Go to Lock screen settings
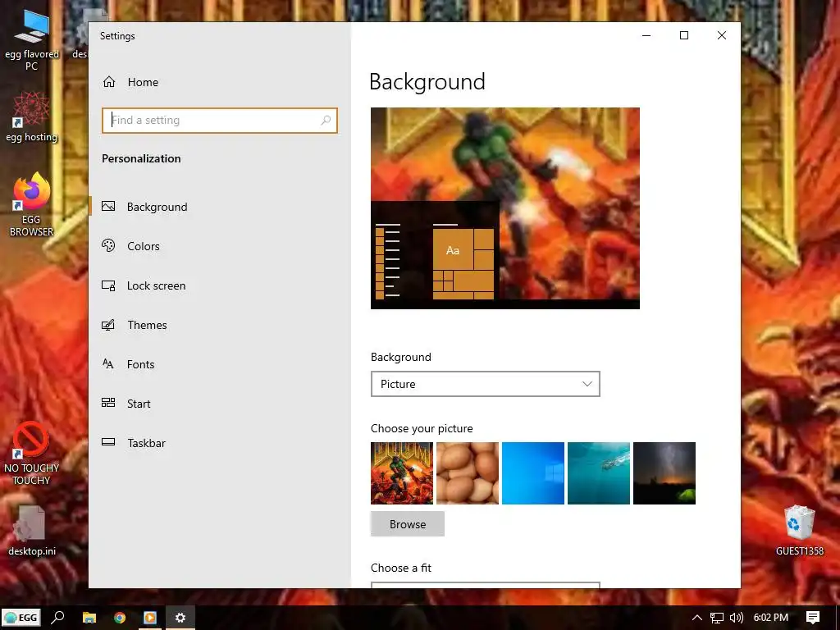 click(x=157, y=285)
